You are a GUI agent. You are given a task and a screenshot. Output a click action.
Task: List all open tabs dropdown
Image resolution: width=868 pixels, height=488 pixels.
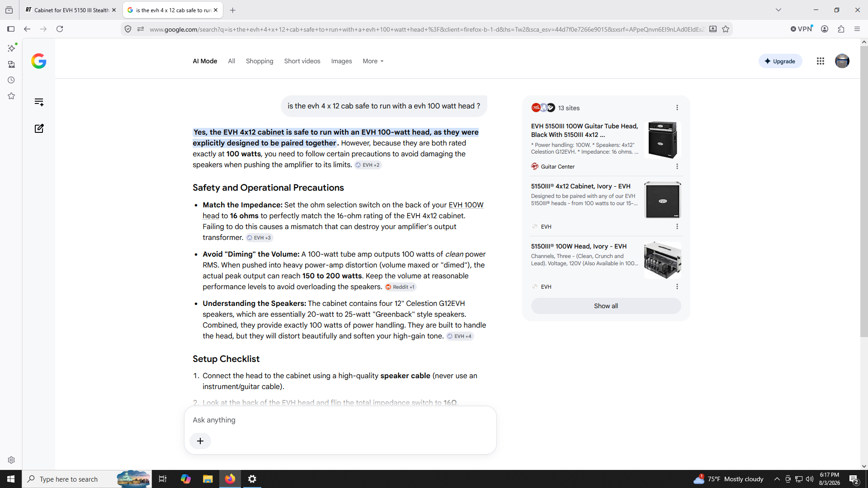(x=778, y=10)
